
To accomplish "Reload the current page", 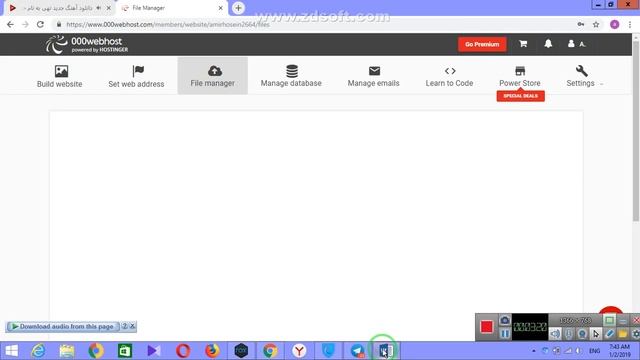I will click(40, 24).
